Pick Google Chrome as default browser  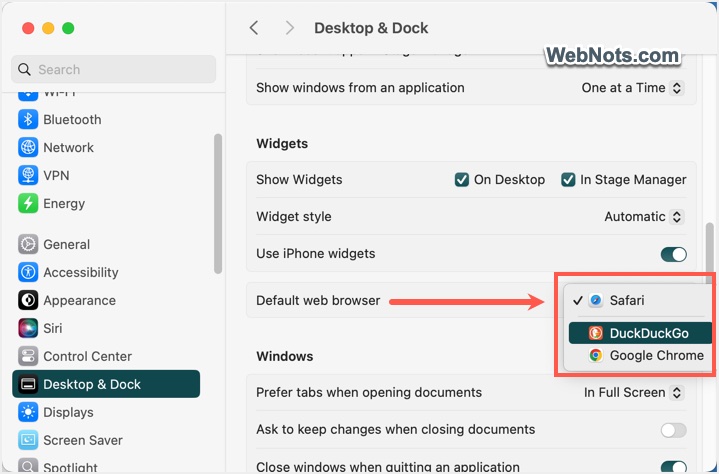(640, 355)
